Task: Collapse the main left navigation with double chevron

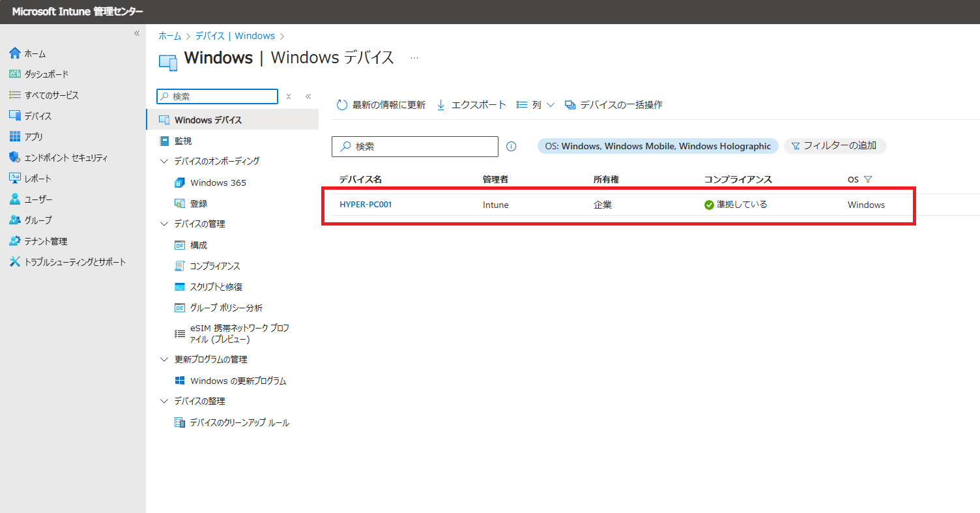Action: (137, 33)
